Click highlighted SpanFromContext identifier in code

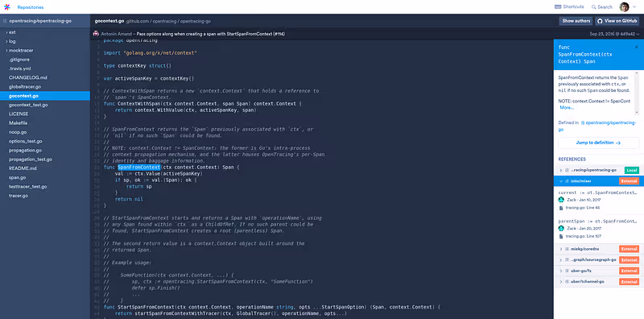coord(138,168)
